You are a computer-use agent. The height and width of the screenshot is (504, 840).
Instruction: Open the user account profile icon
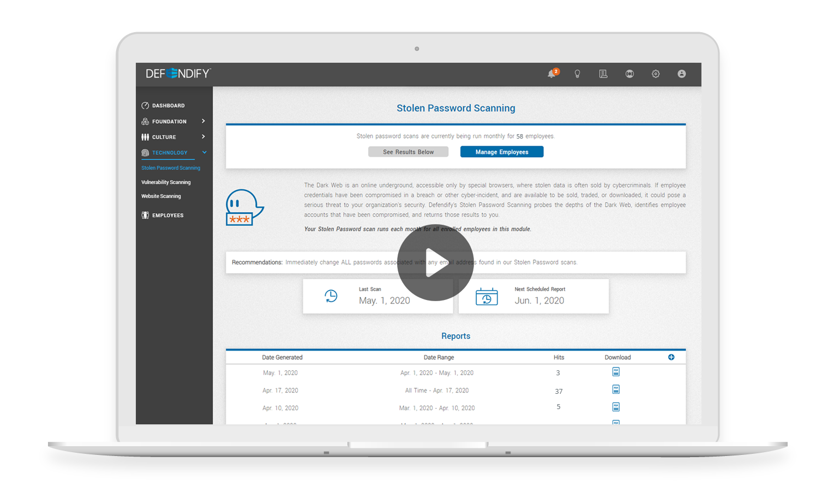coord(682,74)
